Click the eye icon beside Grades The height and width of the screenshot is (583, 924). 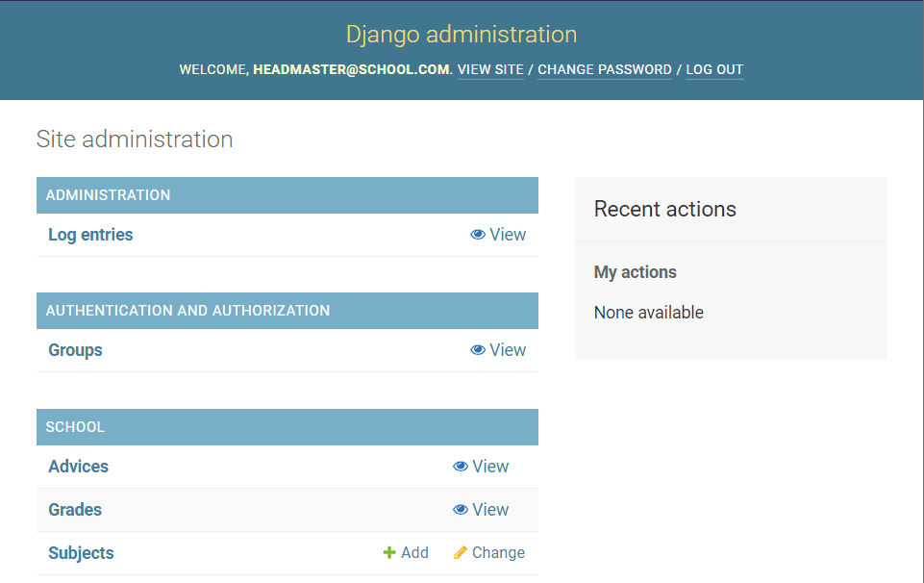tap(461, 510)
